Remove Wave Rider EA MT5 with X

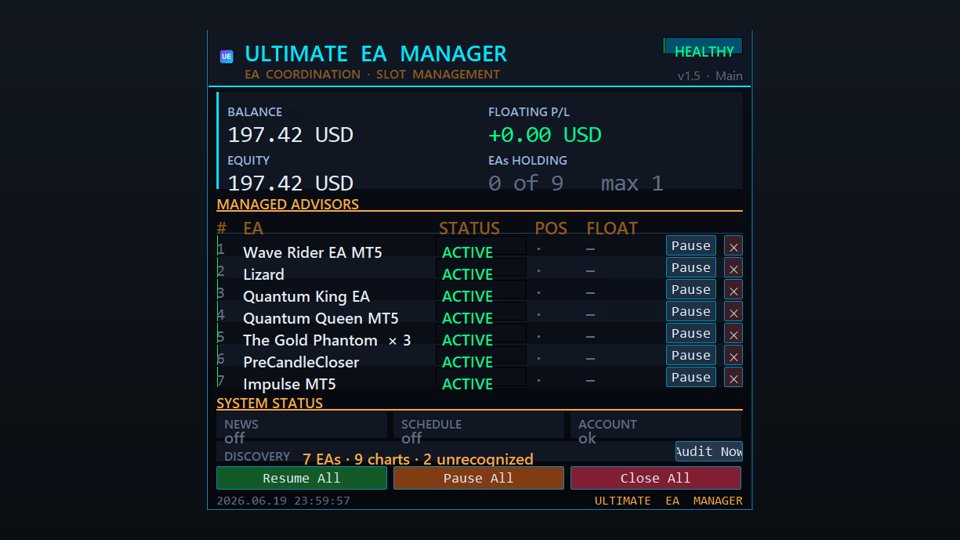733,246
